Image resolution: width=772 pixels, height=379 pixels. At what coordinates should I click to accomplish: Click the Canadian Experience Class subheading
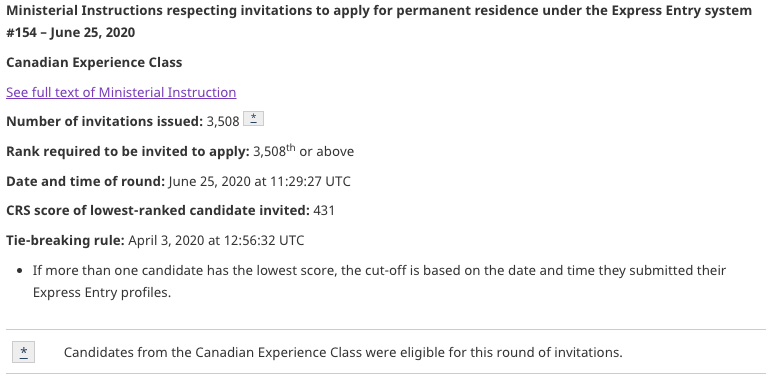[x=94, y=63]
